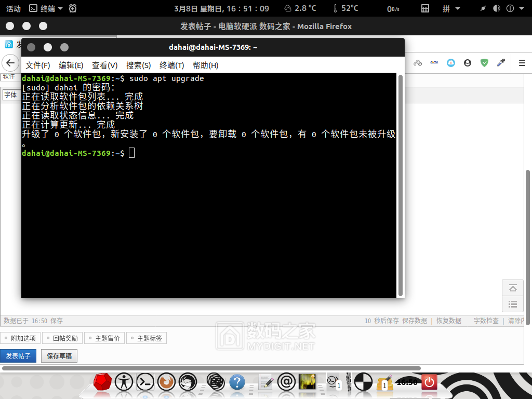Image resolution: width=532 pixels, height=399 pixels.
Task: Launch the terminal from the dock
Action: 145,382
